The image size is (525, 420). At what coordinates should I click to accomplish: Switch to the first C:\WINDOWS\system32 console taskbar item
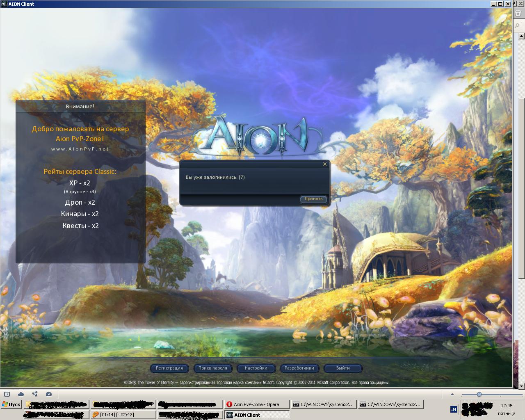tap(323, 404)
